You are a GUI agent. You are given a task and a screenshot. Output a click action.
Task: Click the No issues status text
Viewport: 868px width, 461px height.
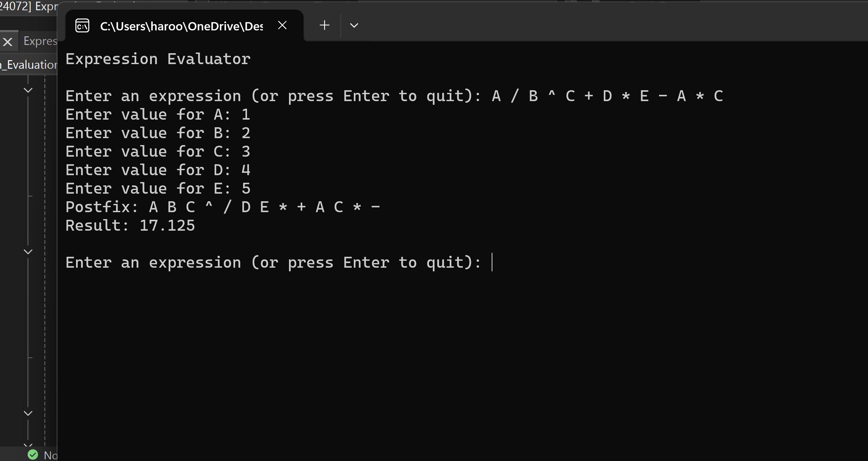51,455
